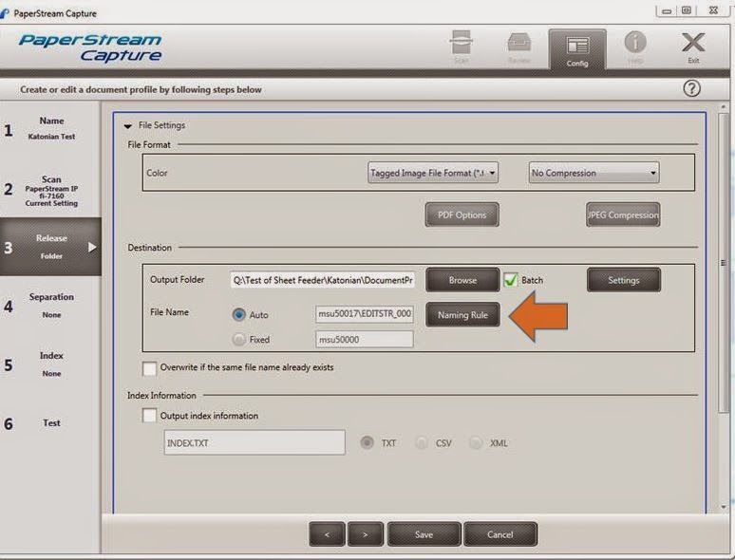Viewport: 735px width, 560px height.
Task: Collapse the File Settings section
Action: [x=127, y=125]
